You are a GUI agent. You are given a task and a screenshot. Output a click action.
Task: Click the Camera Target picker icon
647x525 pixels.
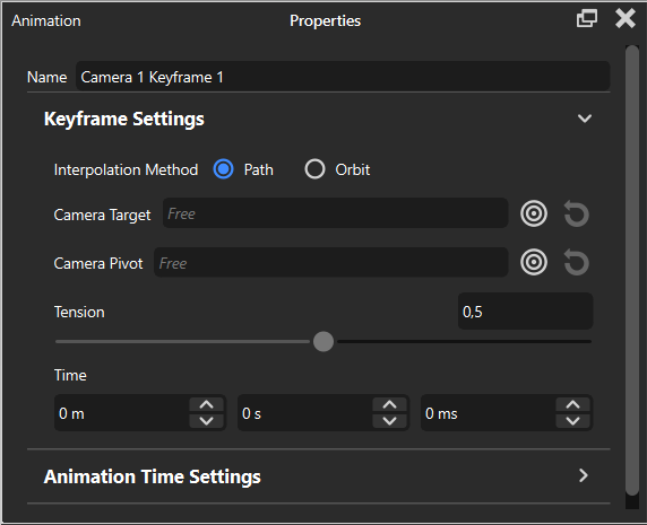pyautogui.click(x=535, y=213)
